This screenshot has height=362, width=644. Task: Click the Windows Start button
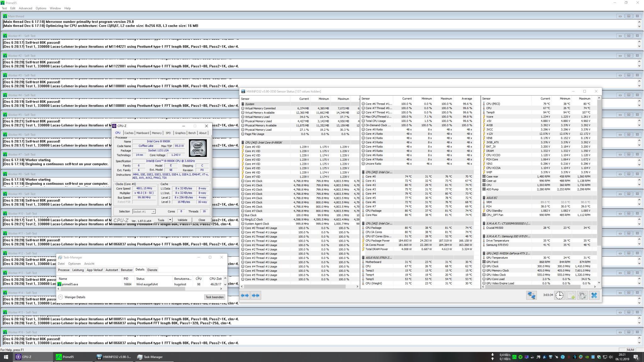(6, 357)
